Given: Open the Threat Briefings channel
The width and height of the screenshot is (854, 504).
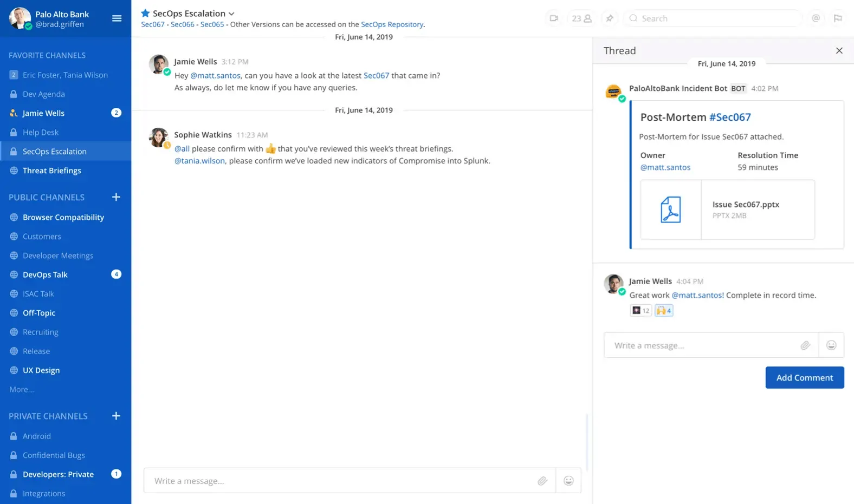Looking at the screenshot, I should pos(51,171).
